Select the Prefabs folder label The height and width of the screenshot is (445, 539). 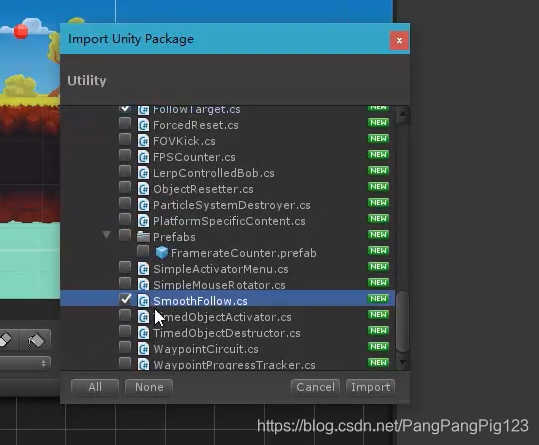pyautogui.click(x=174, y=237)
